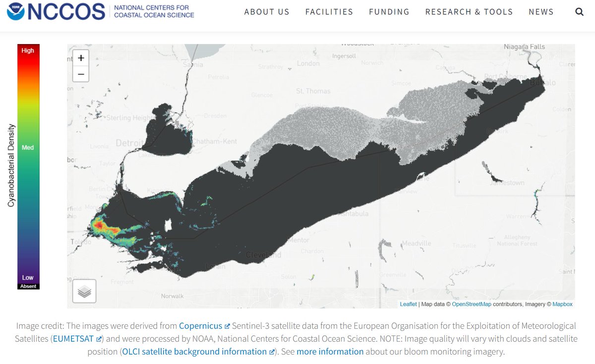The image size is (595, 364).
Task: Expand the About Us menu
Action: [x=267, y=11]
